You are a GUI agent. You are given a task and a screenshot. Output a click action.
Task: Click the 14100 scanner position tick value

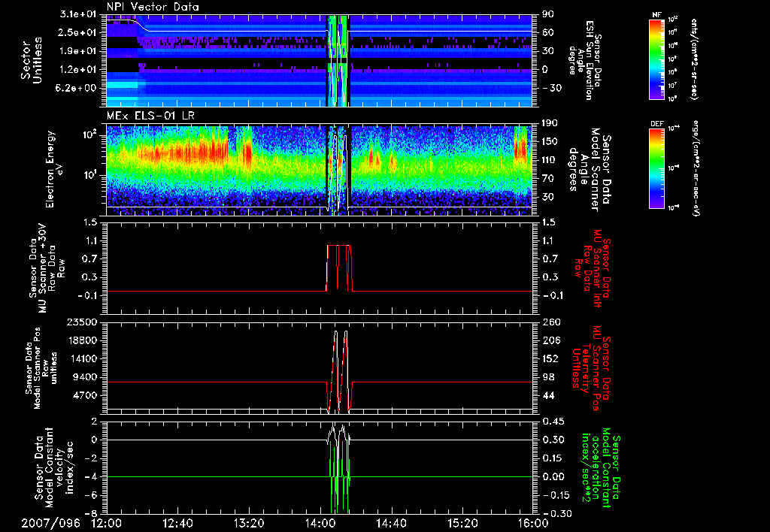[x=81, y=358]
